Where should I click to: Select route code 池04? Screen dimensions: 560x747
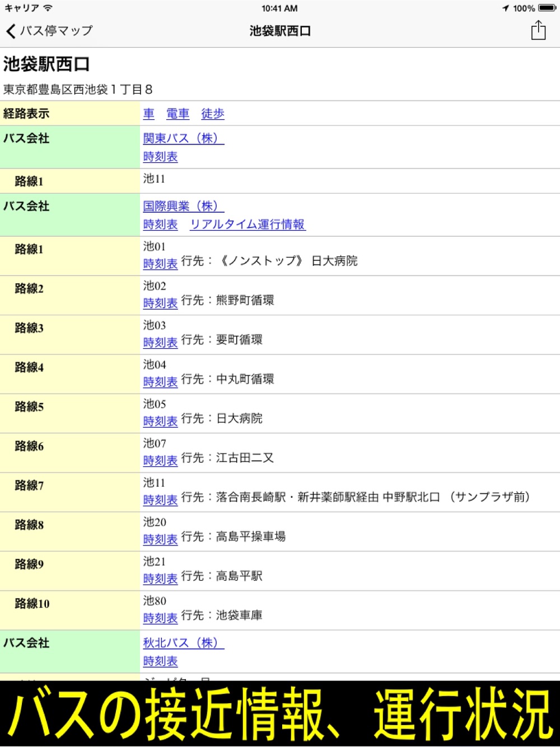[x=155, y=365]
